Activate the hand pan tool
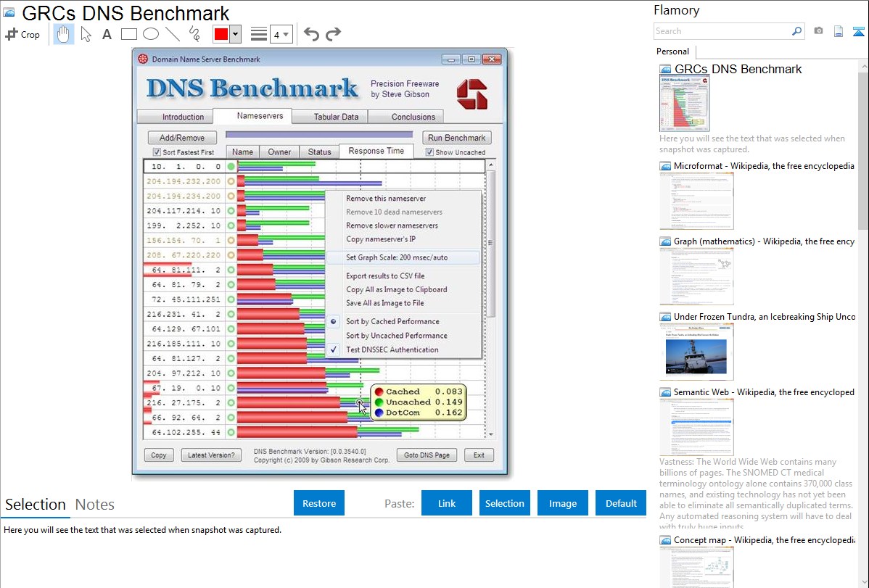Screen dimensions: 869x588 click(63, 34)
